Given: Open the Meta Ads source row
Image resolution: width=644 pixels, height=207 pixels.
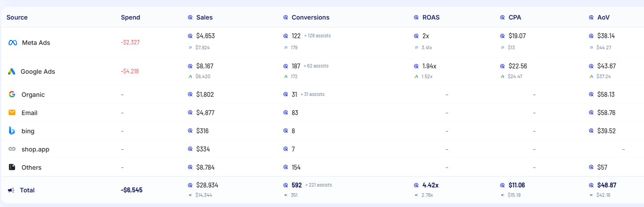Looking at the screenshot, I should 36,43.
